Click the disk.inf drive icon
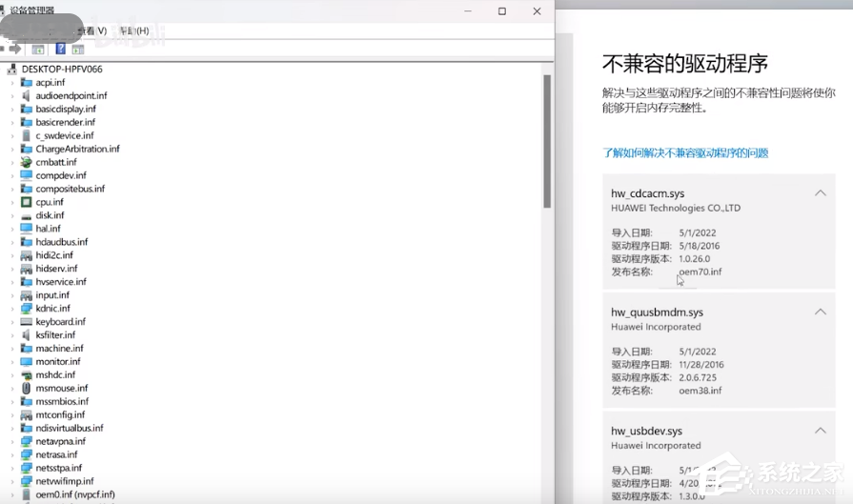The image size is (853, 504). pos(27,215)
